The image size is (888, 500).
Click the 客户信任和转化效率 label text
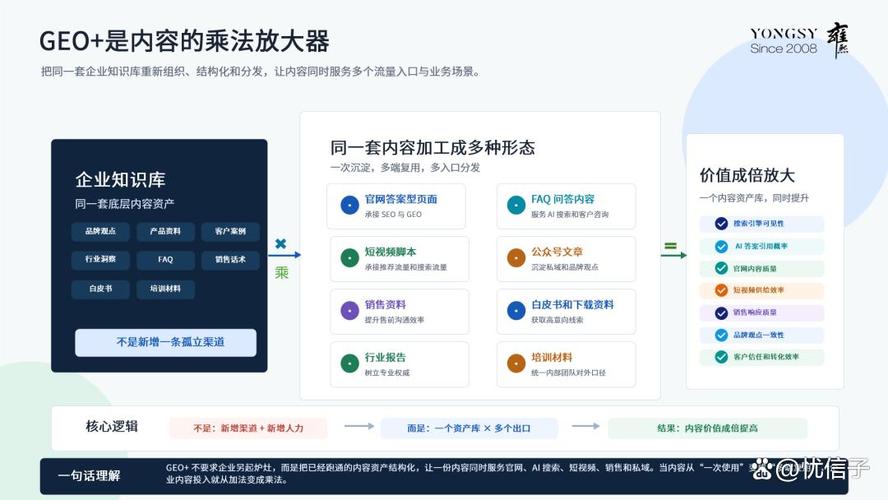766,357
